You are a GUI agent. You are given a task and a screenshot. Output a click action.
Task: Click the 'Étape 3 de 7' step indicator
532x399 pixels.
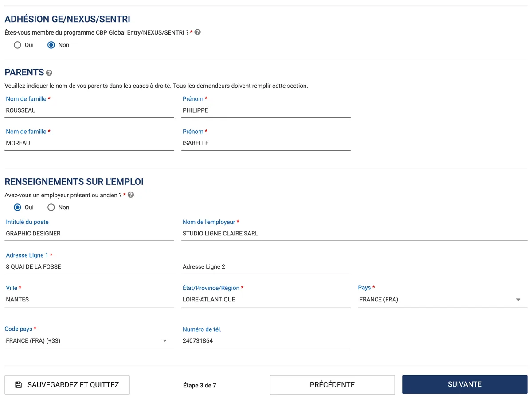199,385
